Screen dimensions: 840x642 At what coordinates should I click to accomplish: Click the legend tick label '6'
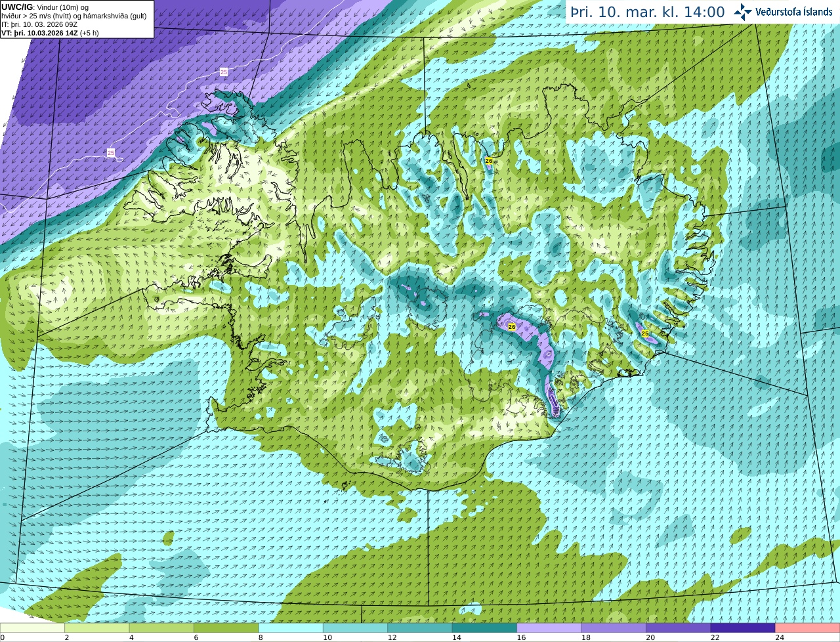click(x=196, y=637)
